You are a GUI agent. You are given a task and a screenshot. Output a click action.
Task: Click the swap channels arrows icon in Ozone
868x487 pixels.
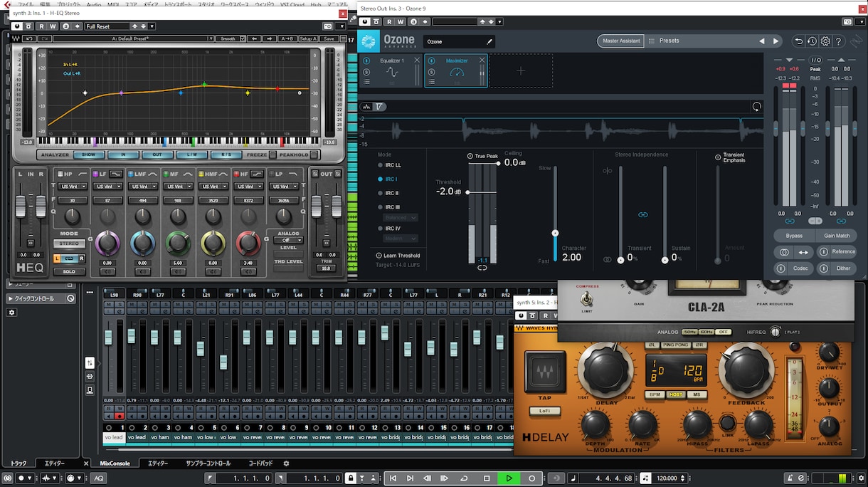pos(803,252)
